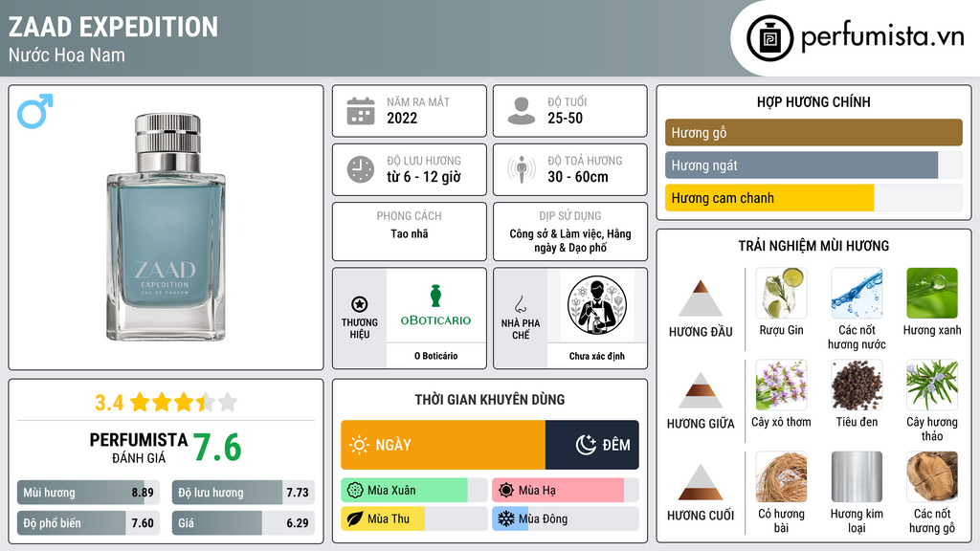The image size is (980, 551).
Task: Click the Hương cuối pyramid icon
Action: 701,482
